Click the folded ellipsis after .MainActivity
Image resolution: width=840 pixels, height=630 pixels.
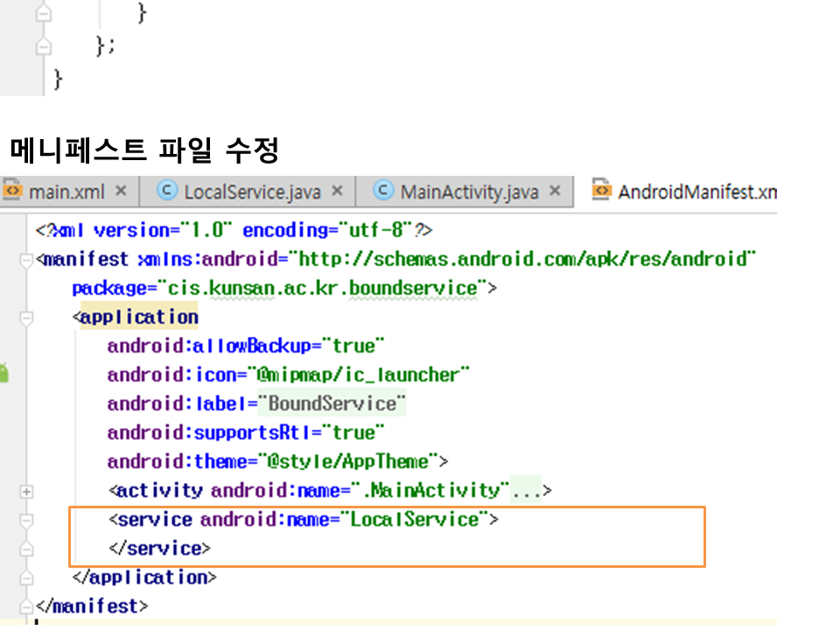click(x=527, y=491)
